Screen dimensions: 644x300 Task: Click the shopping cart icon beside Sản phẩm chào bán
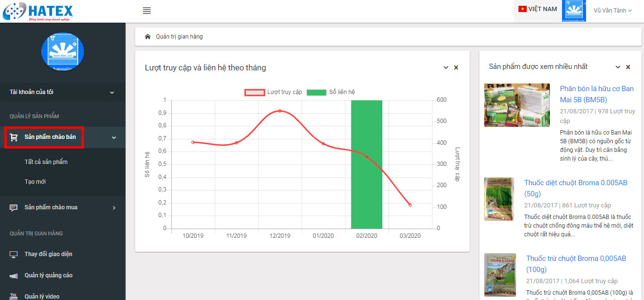point(14,137)
